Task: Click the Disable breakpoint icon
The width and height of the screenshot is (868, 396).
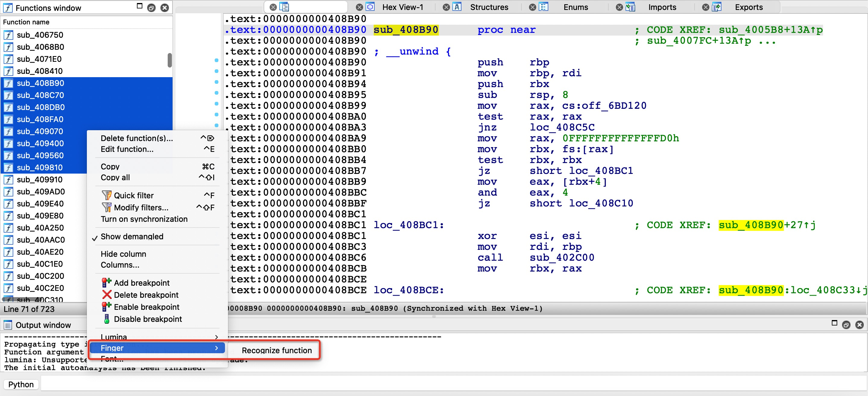Action: coord(106,319)
